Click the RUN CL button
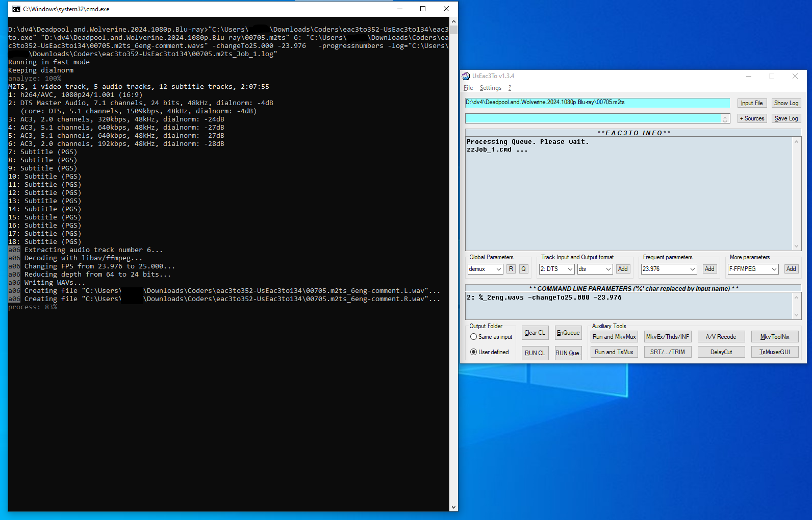The image size is (812, 520). [535, 353]
